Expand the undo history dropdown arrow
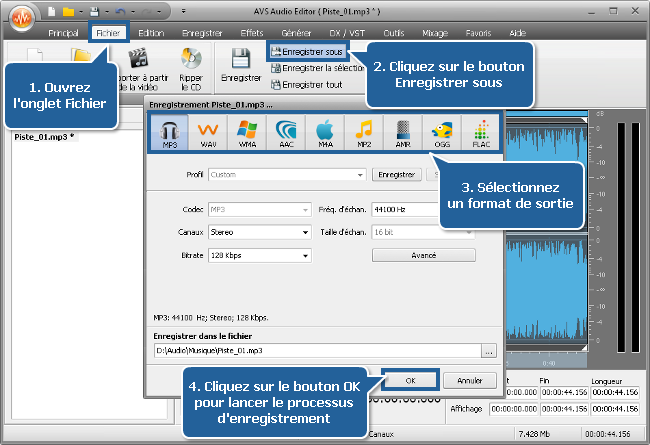This screenshot has width=650, height=445. pyautogui.click(x=133, y=12)
